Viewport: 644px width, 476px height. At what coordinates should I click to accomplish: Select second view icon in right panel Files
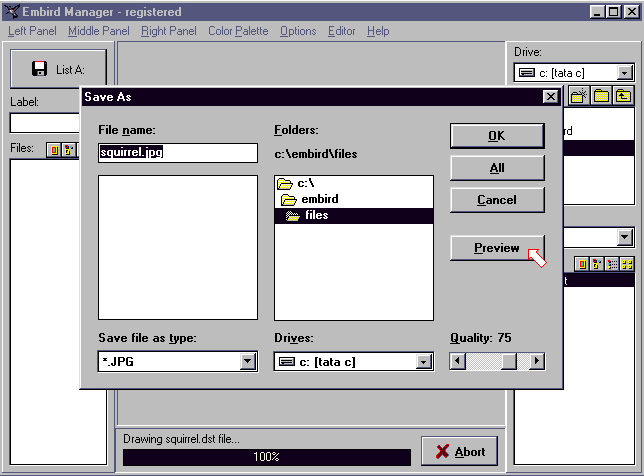coord(597,264)
